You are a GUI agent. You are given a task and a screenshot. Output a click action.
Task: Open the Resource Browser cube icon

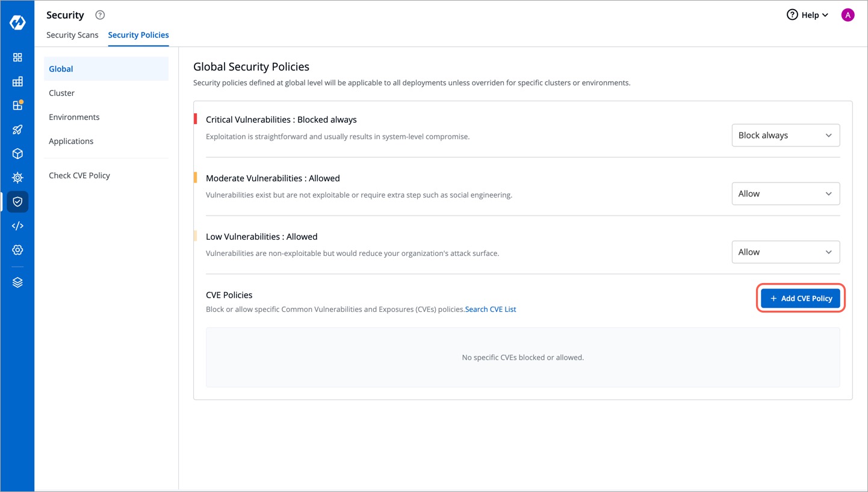pyautogui.click(x=17, y=154)
